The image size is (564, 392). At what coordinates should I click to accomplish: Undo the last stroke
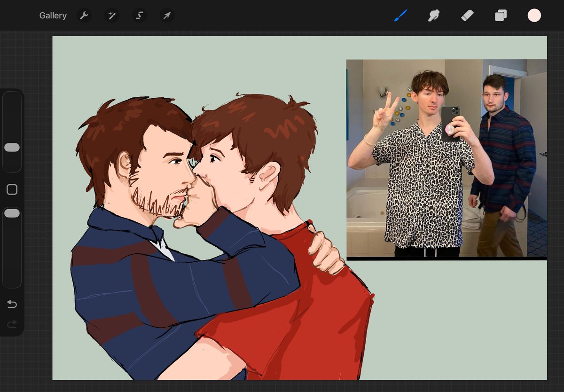(12, 305)
